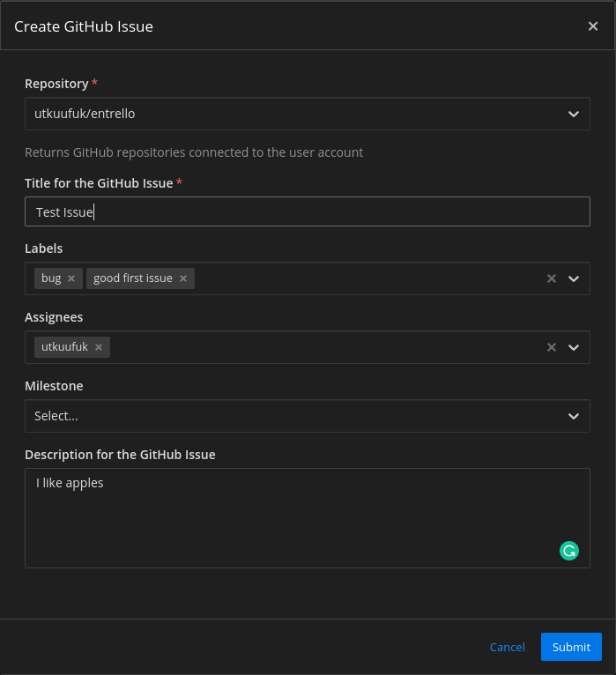
Task: Clear all selected labels
Action: point(552,278)
